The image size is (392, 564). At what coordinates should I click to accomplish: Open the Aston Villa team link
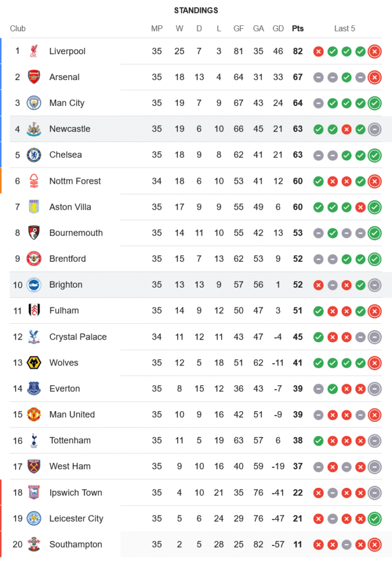pos(70,207)
